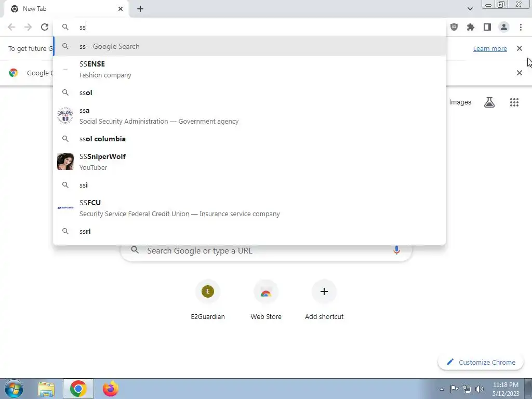
Task: Start voice search with microphone icon
Action: 396,250
